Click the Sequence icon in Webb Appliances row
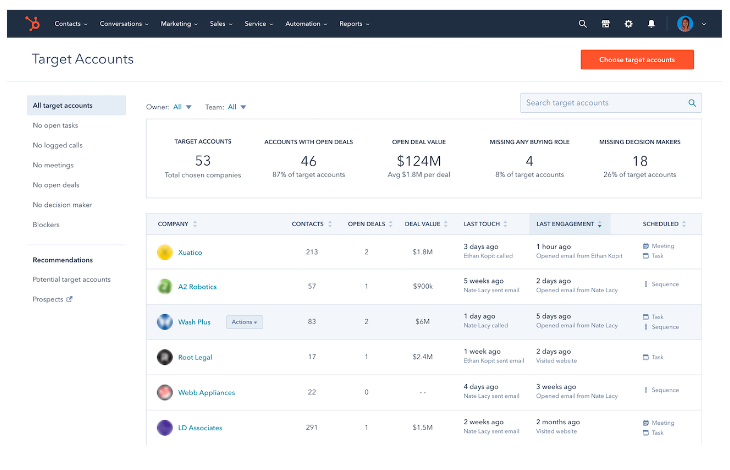 click(646, 390)
